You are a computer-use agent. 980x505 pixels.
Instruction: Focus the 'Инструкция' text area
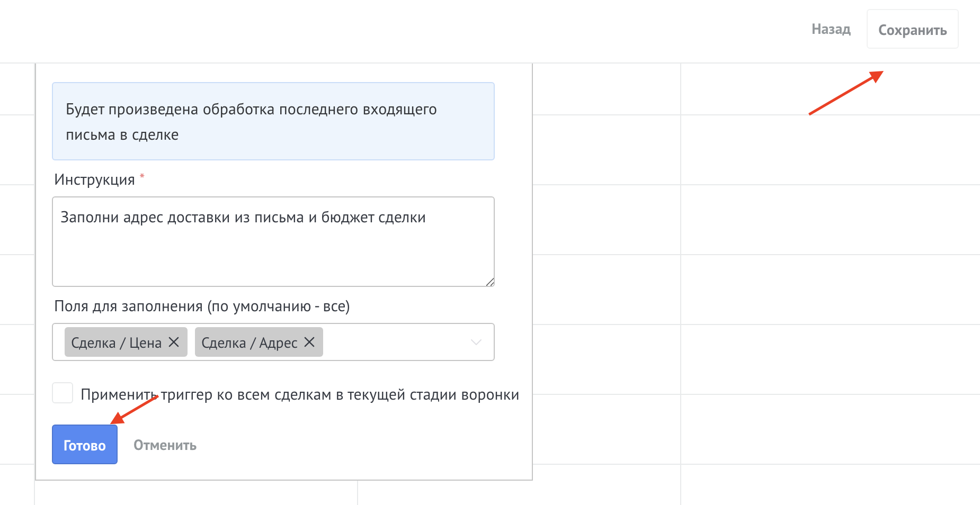(273, 254)
